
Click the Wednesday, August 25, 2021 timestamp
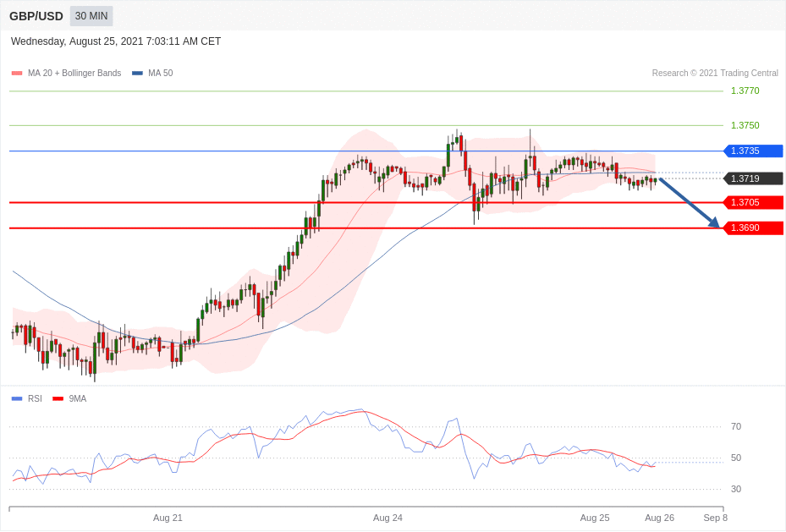tap(116, 41)
